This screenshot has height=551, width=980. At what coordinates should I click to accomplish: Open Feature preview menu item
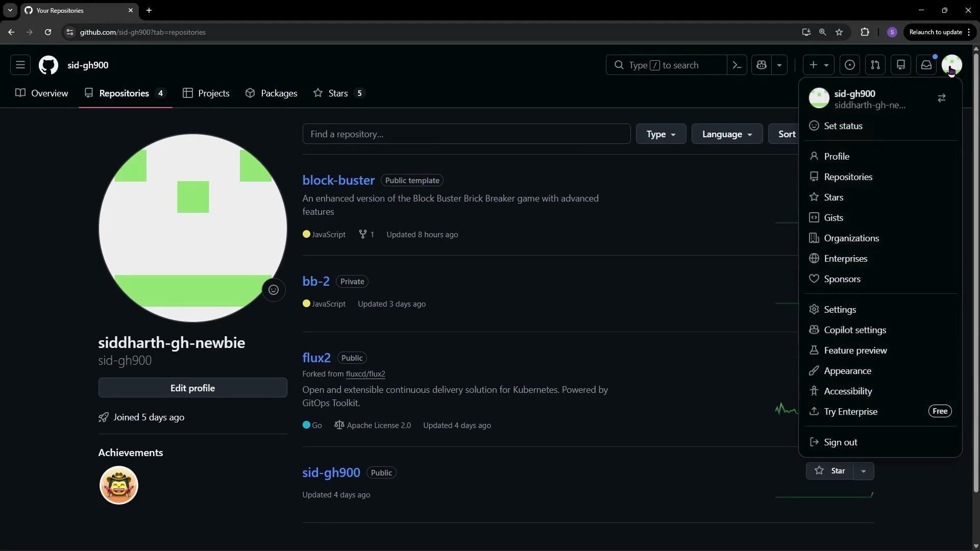click(880, 350)
